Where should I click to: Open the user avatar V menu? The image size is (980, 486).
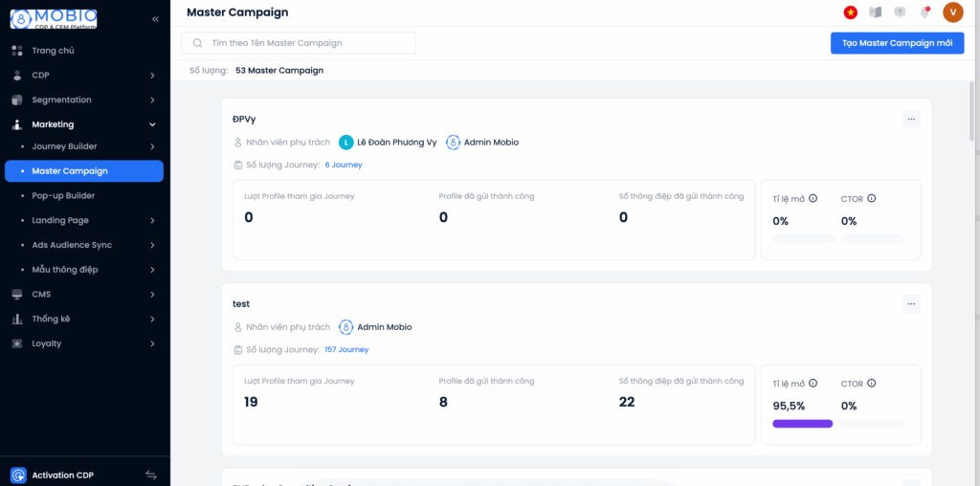pos(952,12)
